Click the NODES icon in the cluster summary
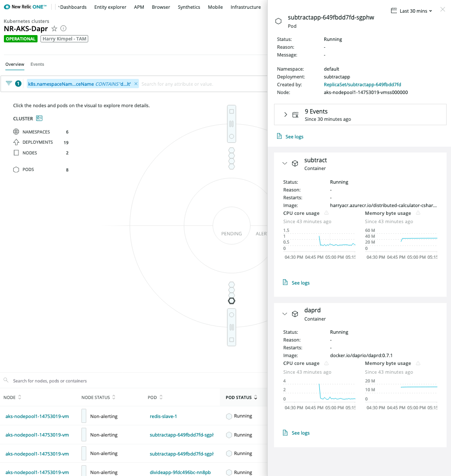 point(16,152)
